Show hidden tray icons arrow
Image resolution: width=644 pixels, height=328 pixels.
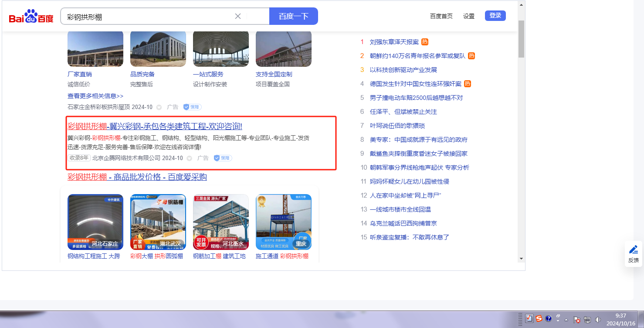(x=566, y=319)
